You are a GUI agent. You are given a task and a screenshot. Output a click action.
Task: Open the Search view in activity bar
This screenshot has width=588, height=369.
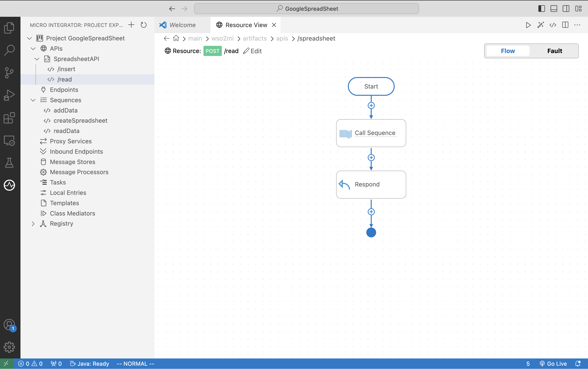pos(9,50)
